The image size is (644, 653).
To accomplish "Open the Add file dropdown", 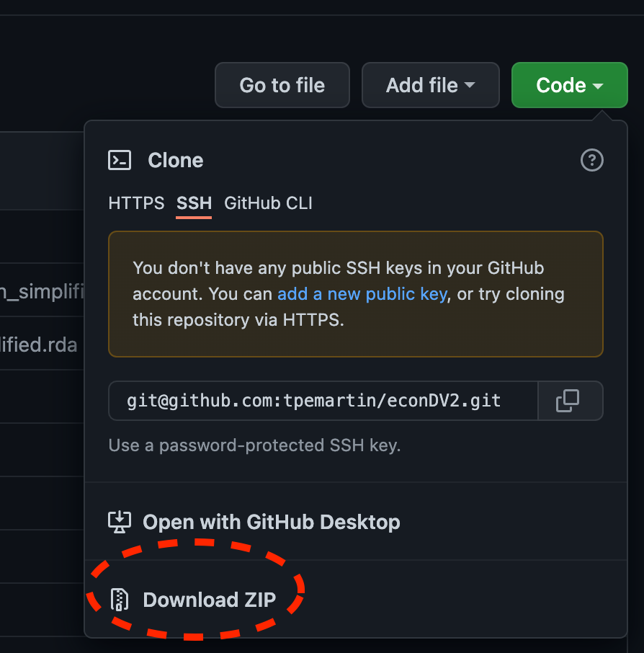I will click(431, 85).
